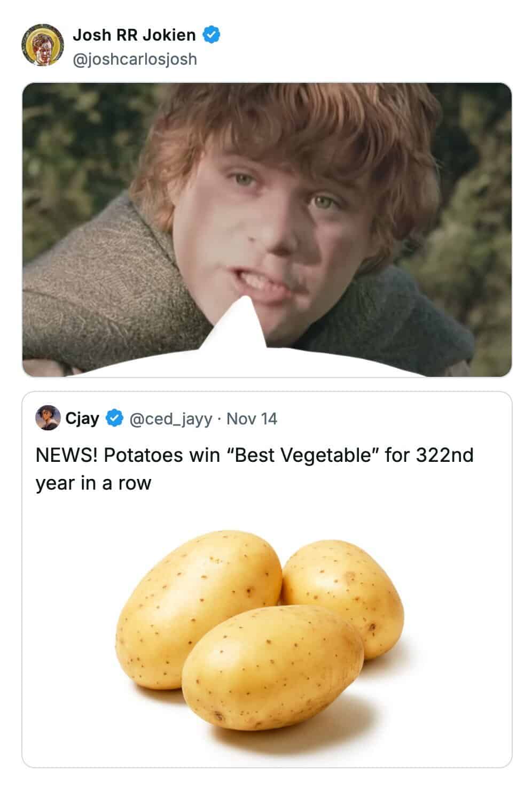
Task: Click the man's curly hair in the photo
Action: pos(288,123)
